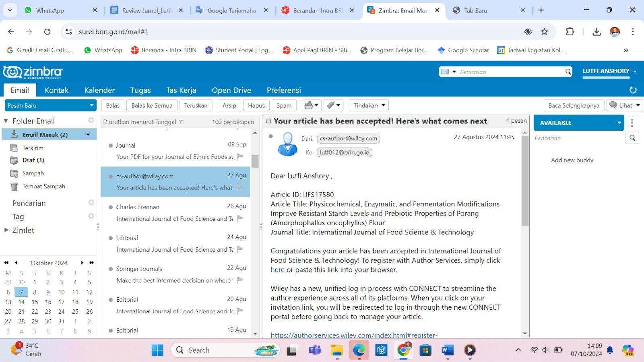Viewport: 644px width, 362px height.
Task: Open the Pesan Baru dropdown arrow
Action: point(91,105)
